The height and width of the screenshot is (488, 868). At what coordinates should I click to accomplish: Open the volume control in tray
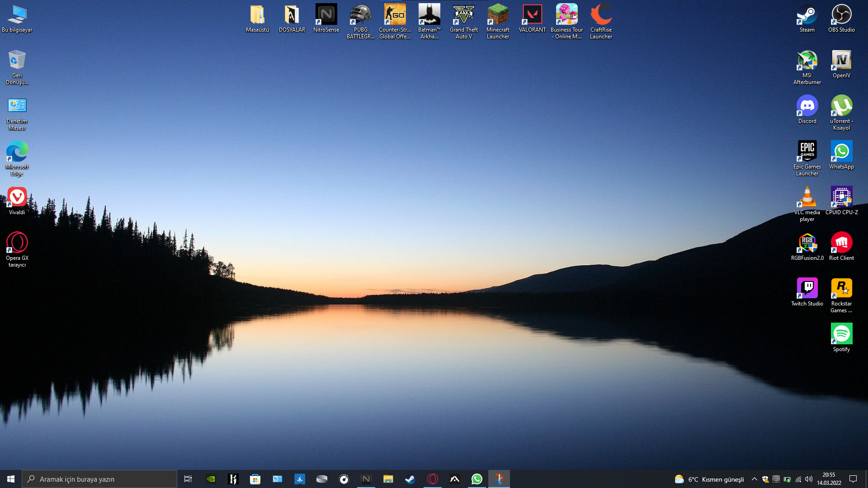pyautogui.click(x=809, y=479)
